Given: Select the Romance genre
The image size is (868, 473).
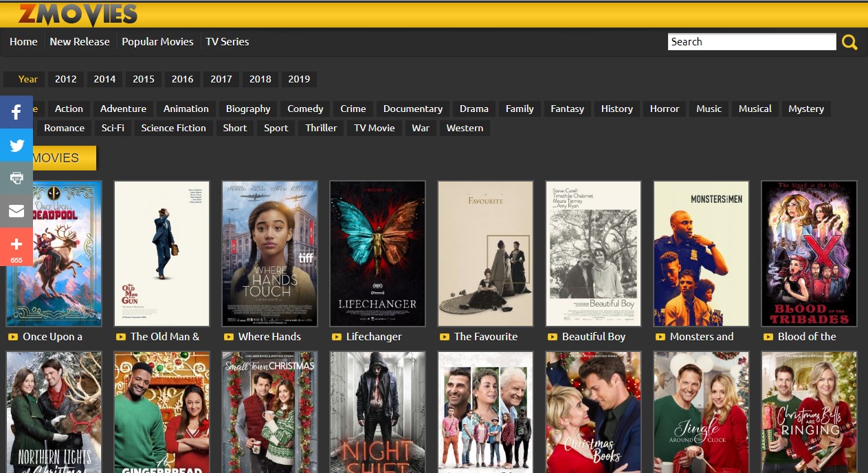Looking at the screenshot, I should coord(65,128).
